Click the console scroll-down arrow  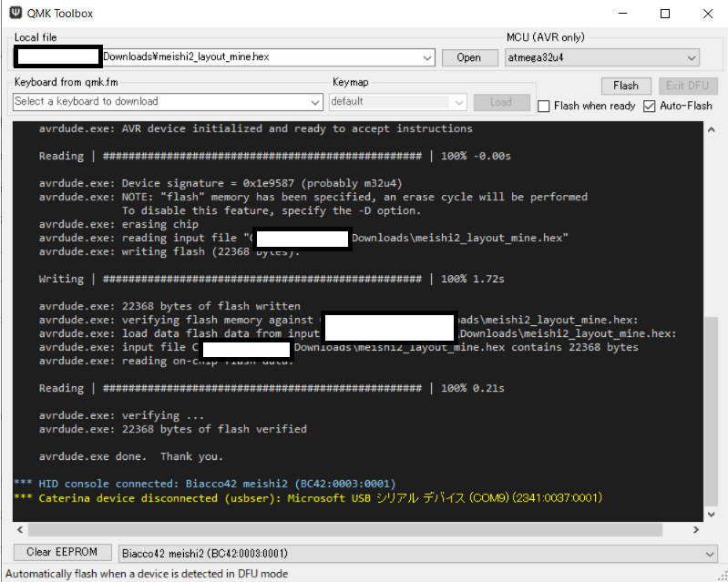click(x=712, y=515)
